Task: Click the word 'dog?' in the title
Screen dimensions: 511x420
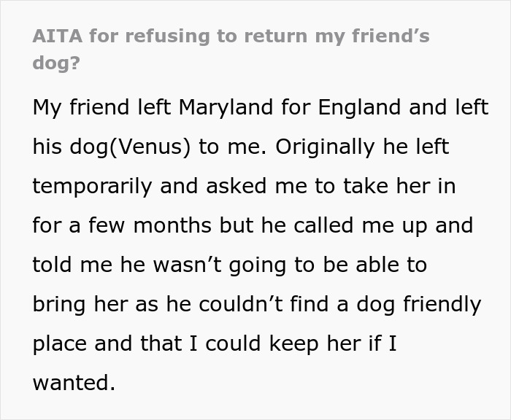Action: point(55,63)
